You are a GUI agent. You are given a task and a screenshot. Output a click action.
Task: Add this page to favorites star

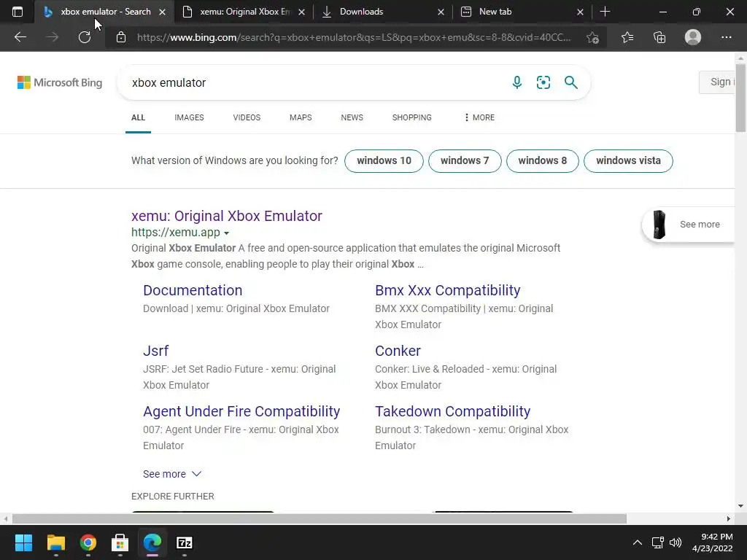592,37
